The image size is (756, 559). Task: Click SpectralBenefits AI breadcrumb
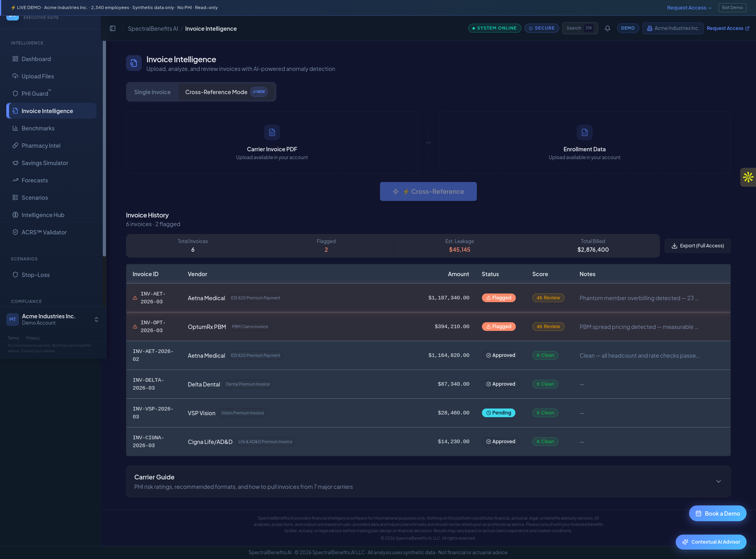tap(153, 28)
